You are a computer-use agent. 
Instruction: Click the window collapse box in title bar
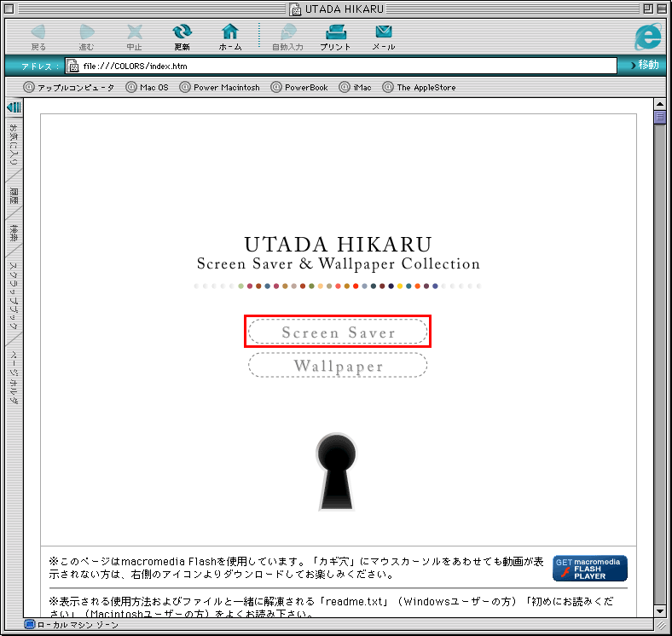662,9
